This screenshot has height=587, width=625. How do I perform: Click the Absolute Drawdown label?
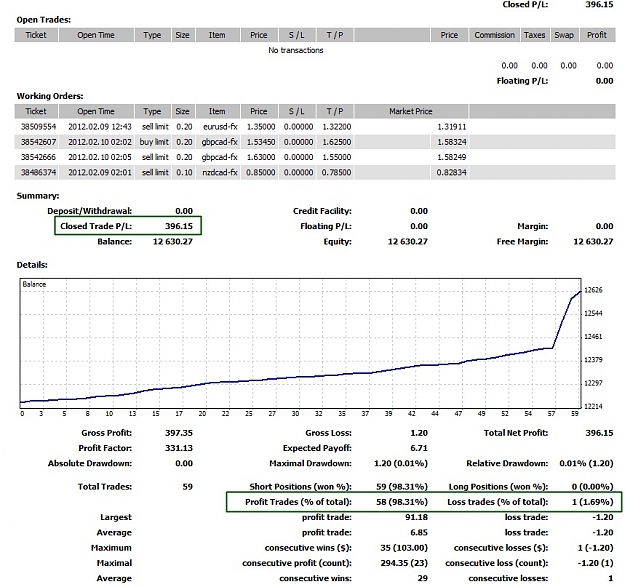coord(90,463)
